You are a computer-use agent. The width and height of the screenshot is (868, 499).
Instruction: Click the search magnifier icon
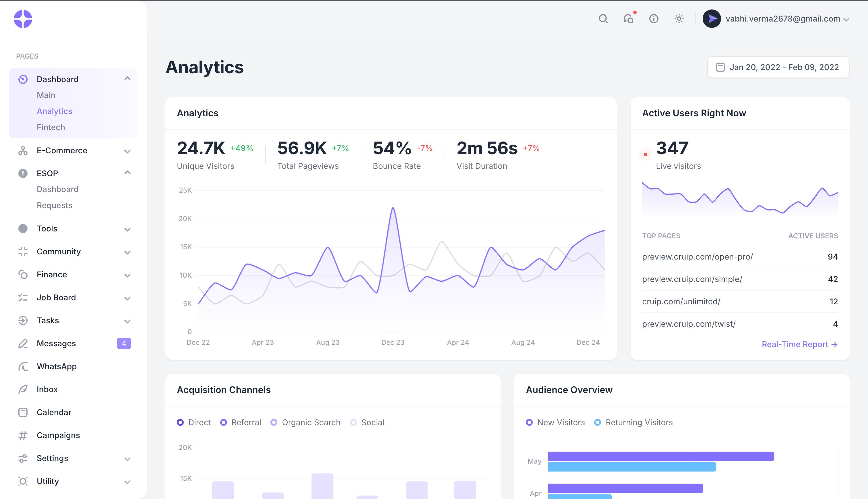coord(603,19)
